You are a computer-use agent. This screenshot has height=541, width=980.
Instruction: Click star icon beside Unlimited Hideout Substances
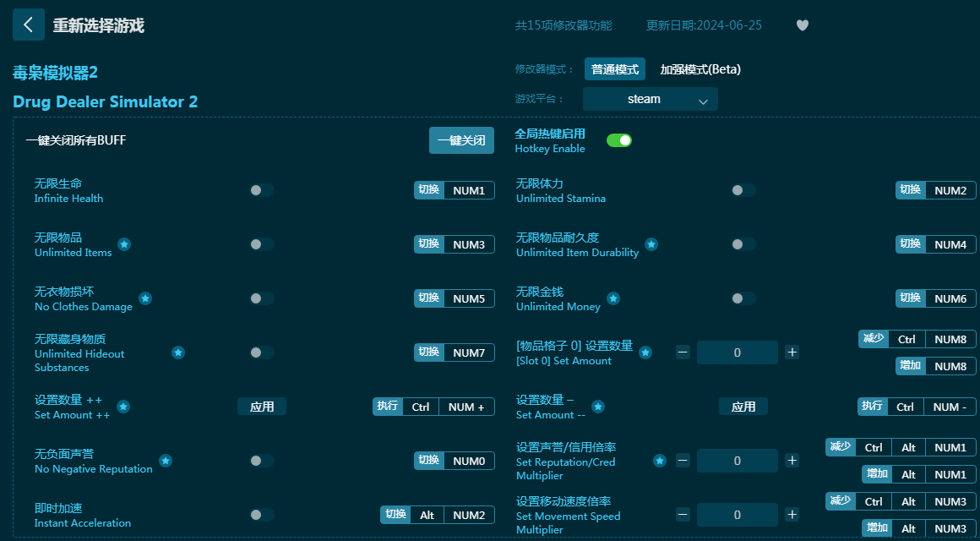(x=178, y=352)
